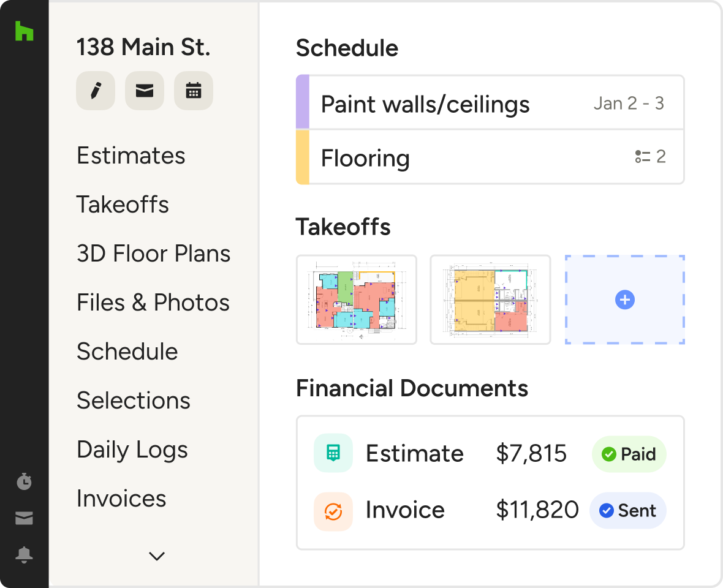Click the mail icon in dark sidebar
Viewport: 723px width, 588px height.
(24, 518)
